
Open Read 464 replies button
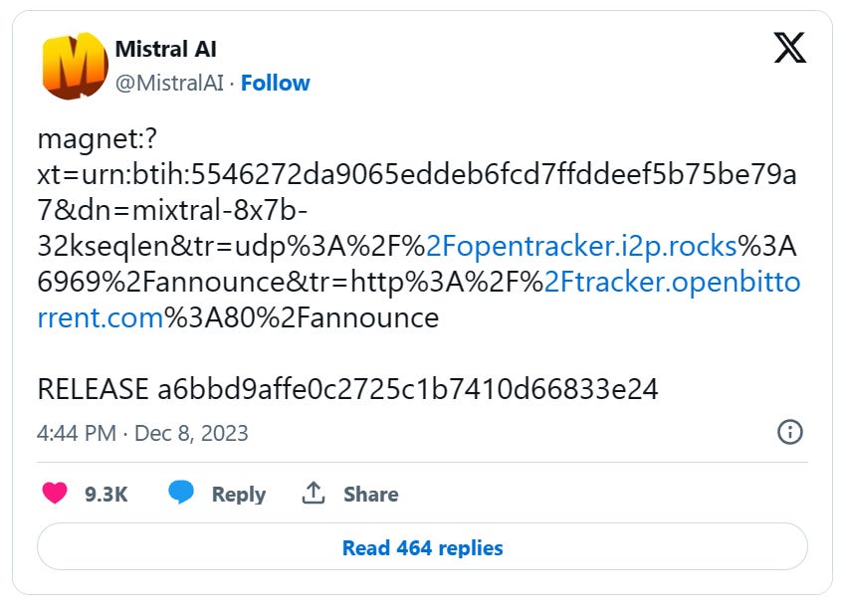pyautogui.click(x=422, y=547)
